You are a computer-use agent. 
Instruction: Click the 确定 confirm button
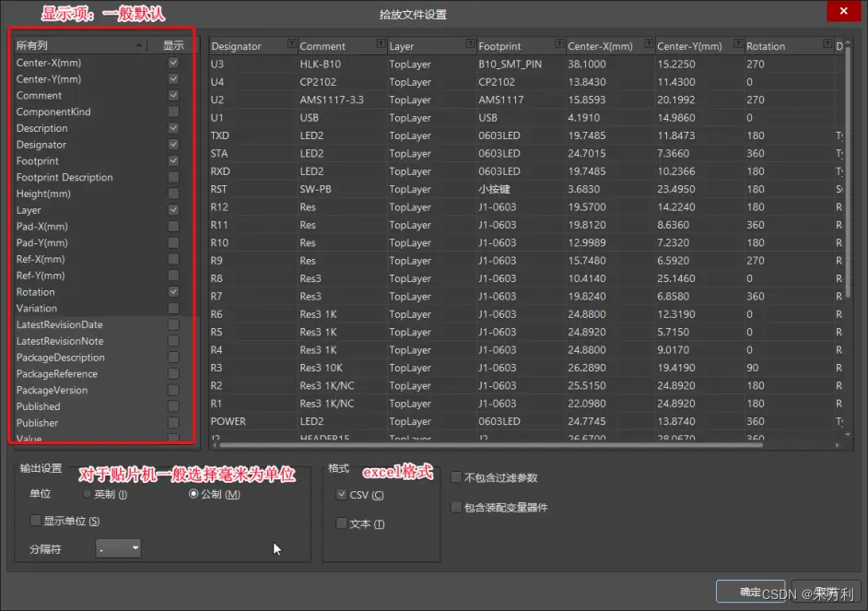[750, 593]
